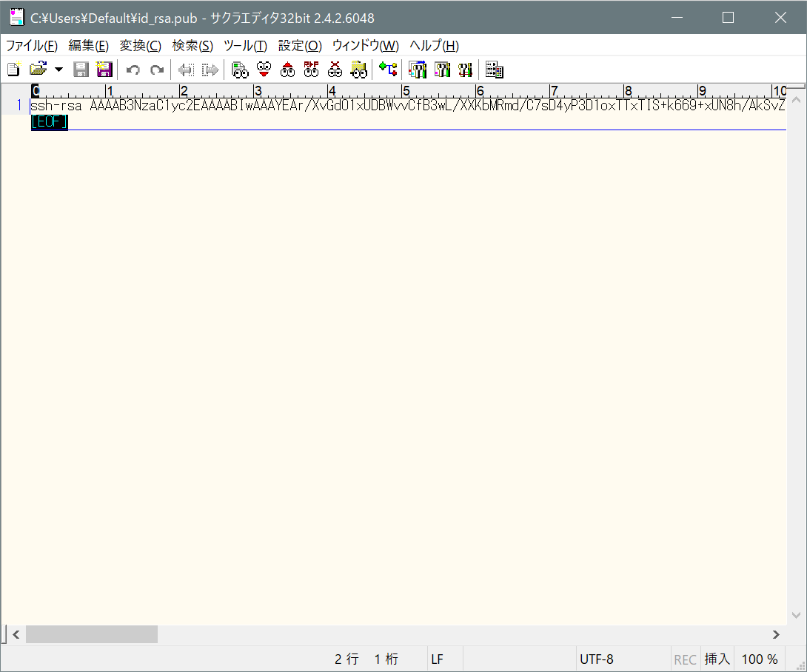Jump back to previous cursor position
Image resolution: width=807 pixels, height=672 pixels.
185,70
